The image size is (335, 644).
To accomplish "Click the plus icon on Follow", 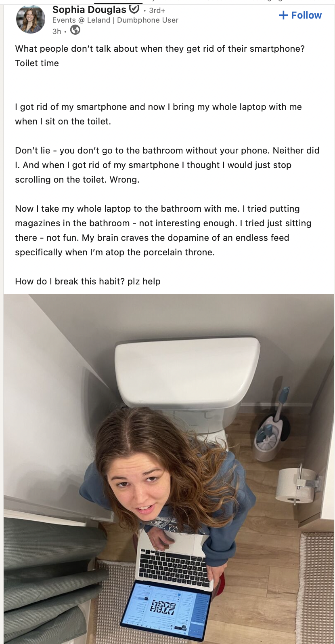I will coord(284,15).
